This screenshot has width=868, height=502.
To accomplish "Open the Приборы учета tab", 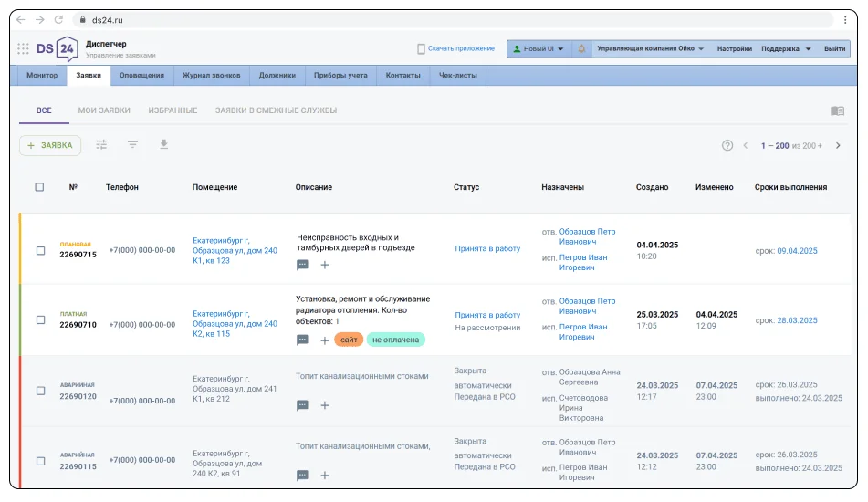I will [x=340, y=75].
